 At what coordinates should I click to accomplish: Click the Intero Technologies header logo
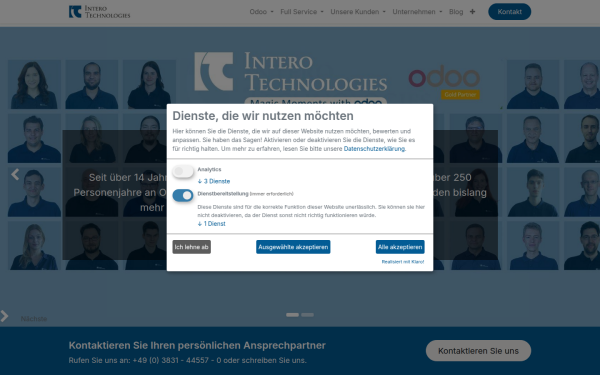click(99, 12)
